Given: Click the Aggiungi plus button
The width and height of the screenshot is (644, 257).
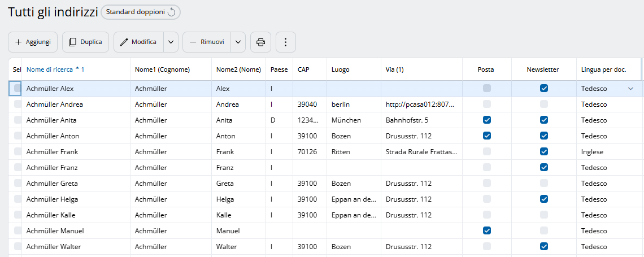Looking at the screenshot, I should [x=33, y=42].
